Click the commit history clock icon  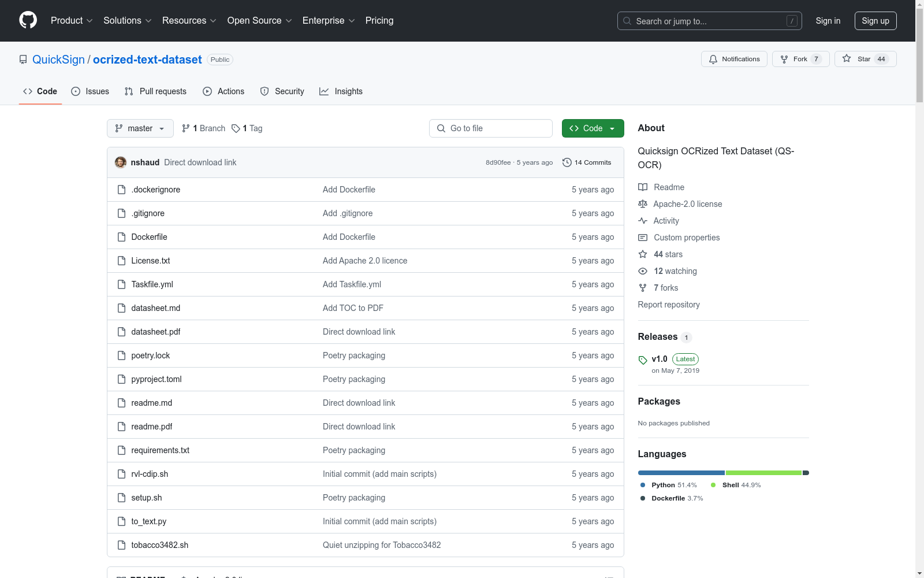567,162
